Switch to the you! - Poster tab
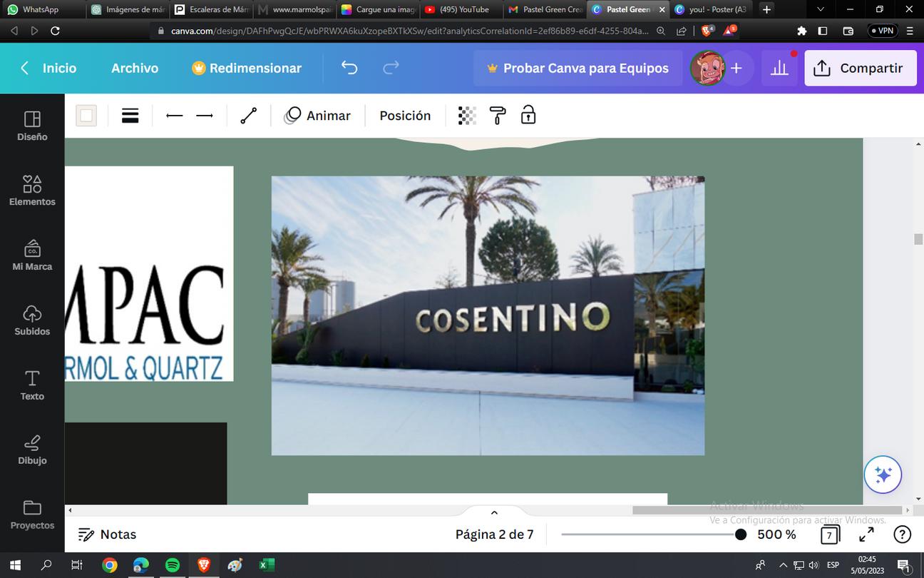Viewport: 924px width, 578px height. [x=712, y=9]
